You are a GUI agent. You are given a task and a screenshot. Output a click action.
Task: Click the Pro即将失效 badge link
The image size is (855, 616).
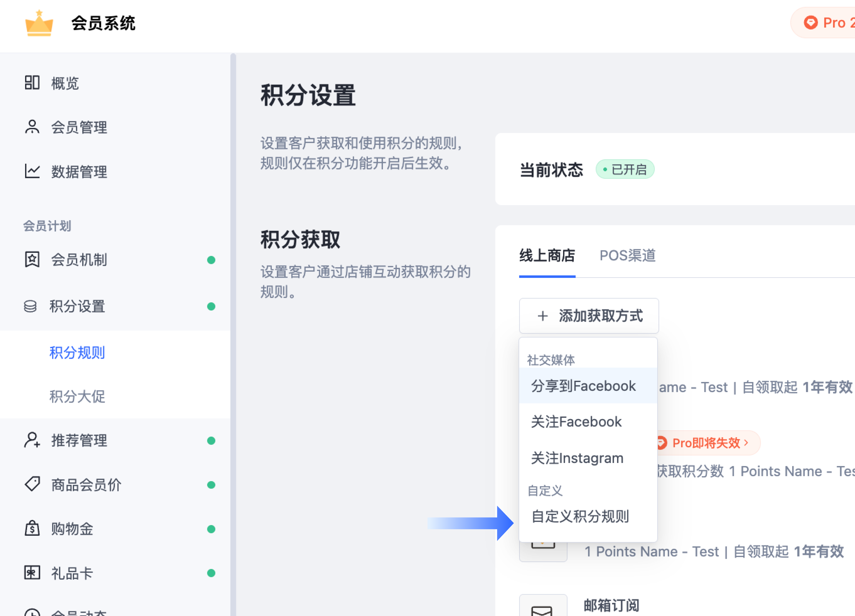[x=707, y=443]
